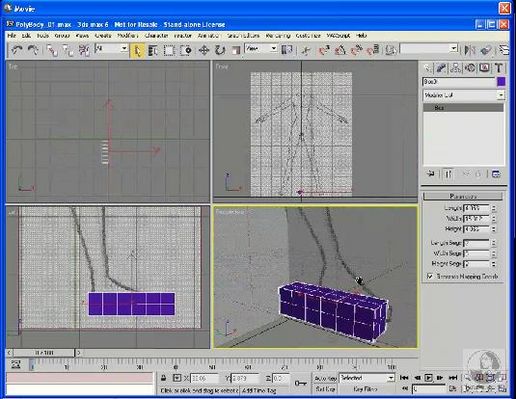Go to the start frame
The width and height of the screenshot is (516, 399).
pyautogui.click(x=404, y=378)
